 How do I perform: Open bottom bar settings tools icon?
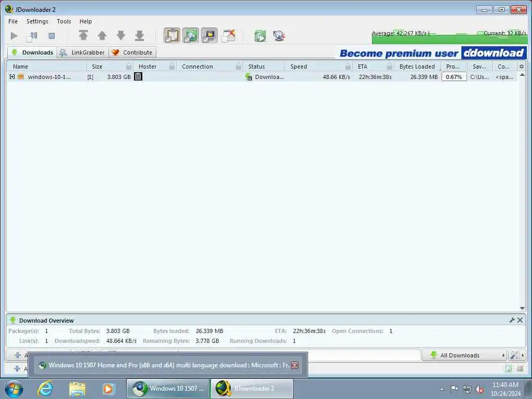point(514,355)
